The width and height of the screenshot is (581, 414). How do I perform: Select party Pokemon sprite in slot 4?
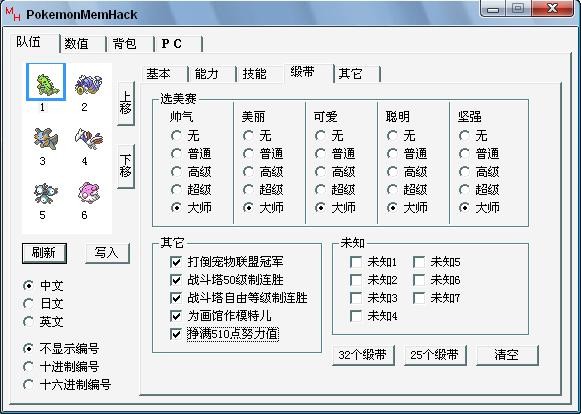click(x=89, y=139)
